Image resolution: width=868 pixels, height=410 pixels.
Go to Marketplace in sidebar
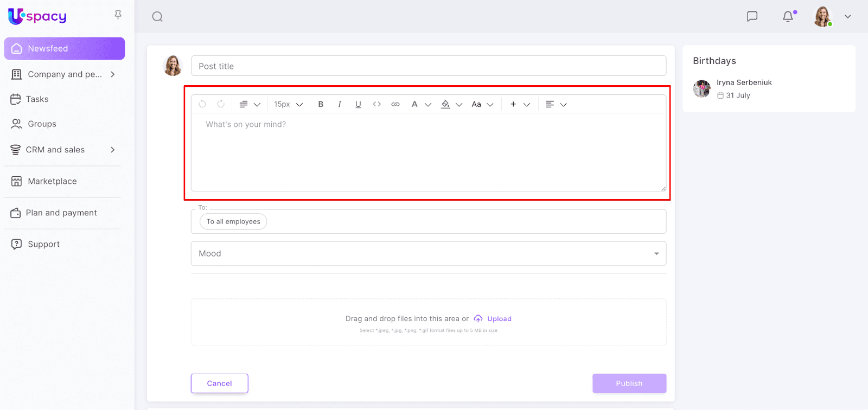pyautogui.click(x=52, y=181)
